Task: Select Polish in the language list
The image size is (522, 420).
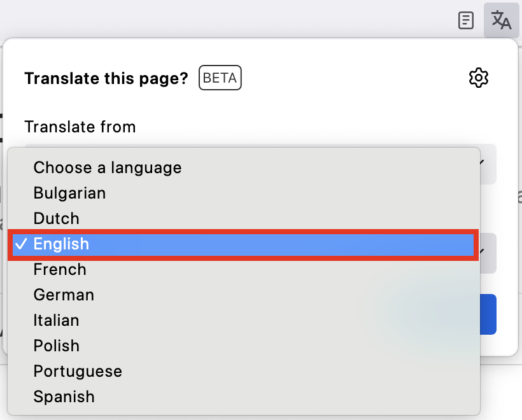Action: click(56, 346)
